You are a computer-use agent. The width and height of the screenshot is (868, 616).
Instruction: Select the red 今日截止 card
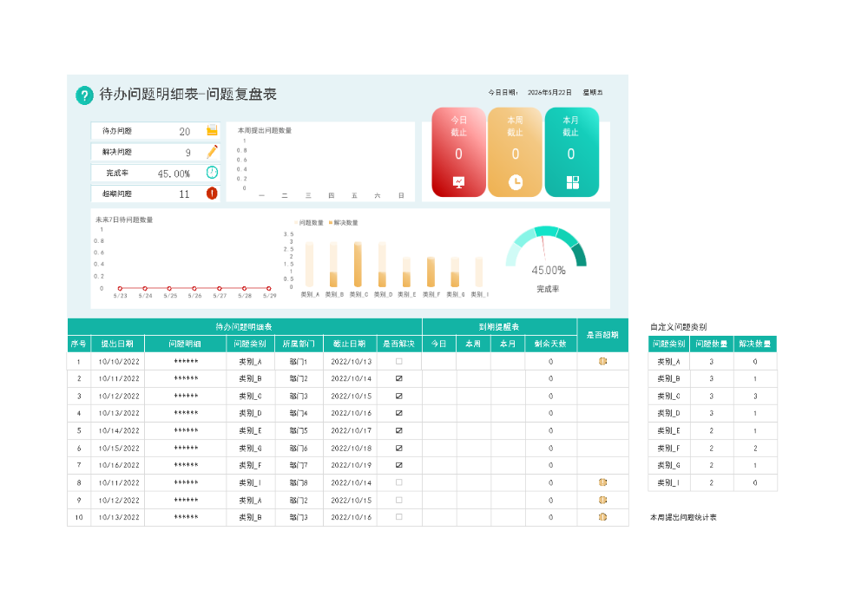pos(458,152)
